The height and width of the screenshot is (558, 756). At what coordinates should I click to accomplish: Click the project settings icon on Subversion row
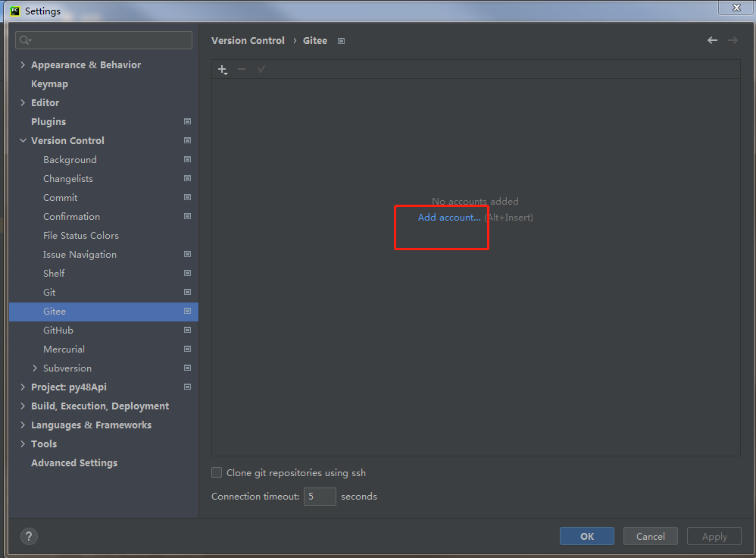(188, 368)
